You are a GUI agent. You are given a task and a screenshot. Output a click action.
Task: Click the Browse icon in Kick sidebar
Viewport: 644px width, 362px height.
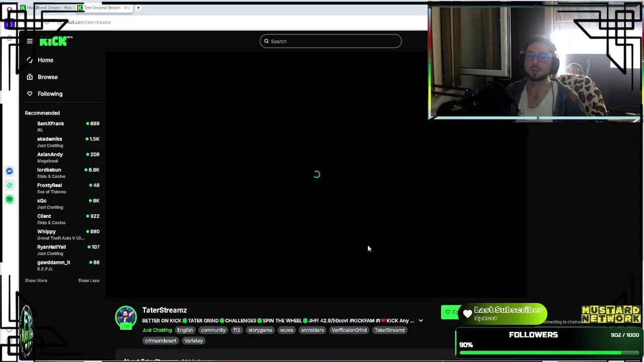tap(30, 77)
